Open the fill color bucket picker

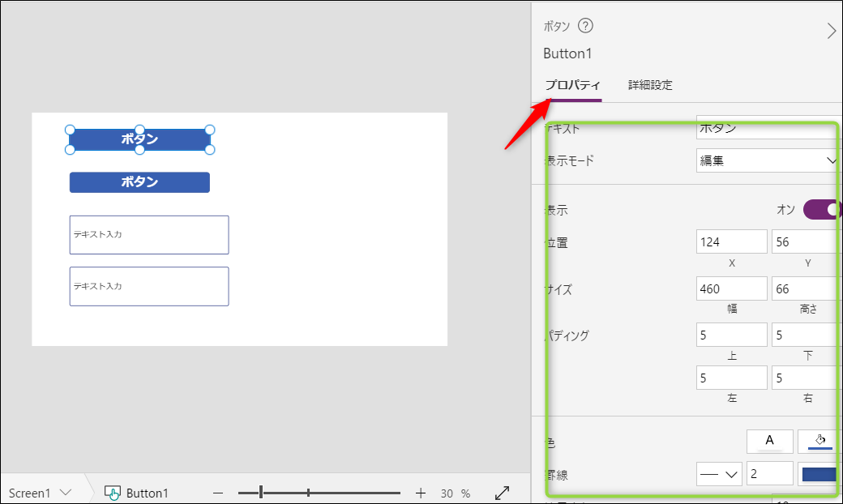(819, 441)
